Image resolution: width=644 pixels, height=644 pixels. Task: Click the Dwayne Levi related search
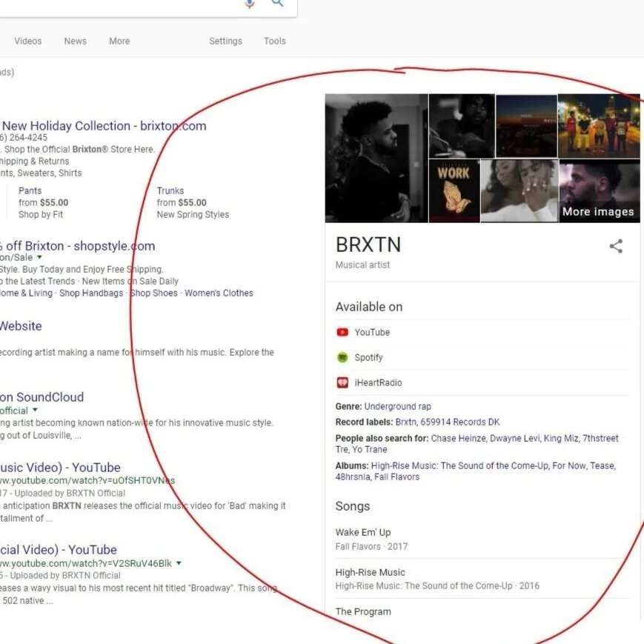pyautogui.click(x=514, y=438)
